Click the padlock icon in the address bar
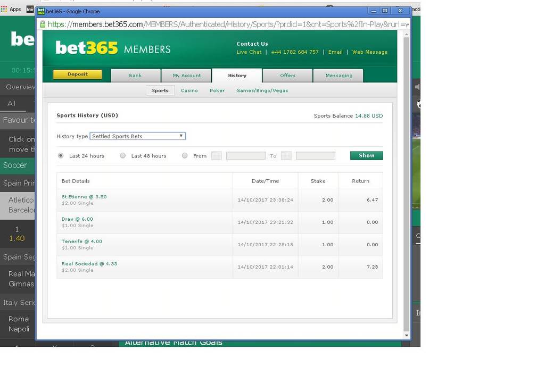 click(x=43, y=24)
